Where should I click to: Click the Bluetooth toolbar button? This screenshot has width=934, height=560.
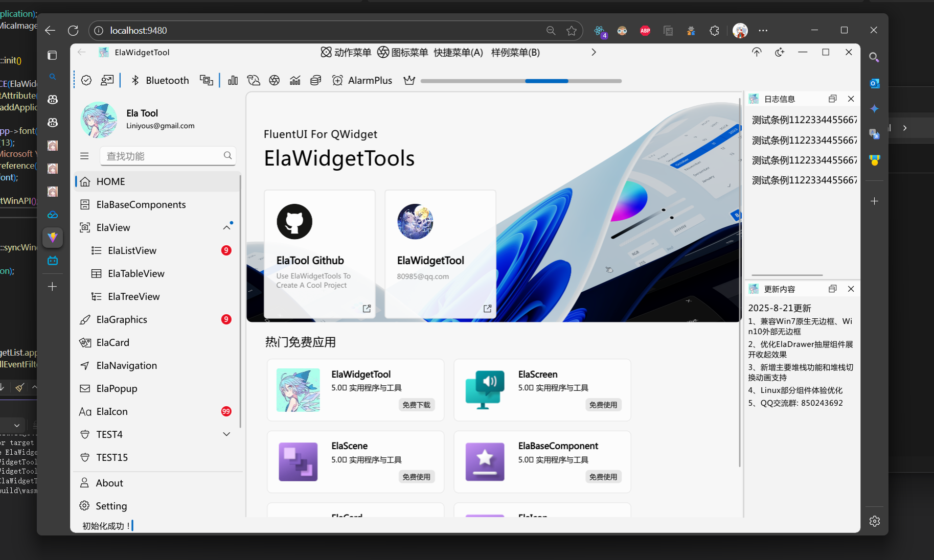point(160,80)
